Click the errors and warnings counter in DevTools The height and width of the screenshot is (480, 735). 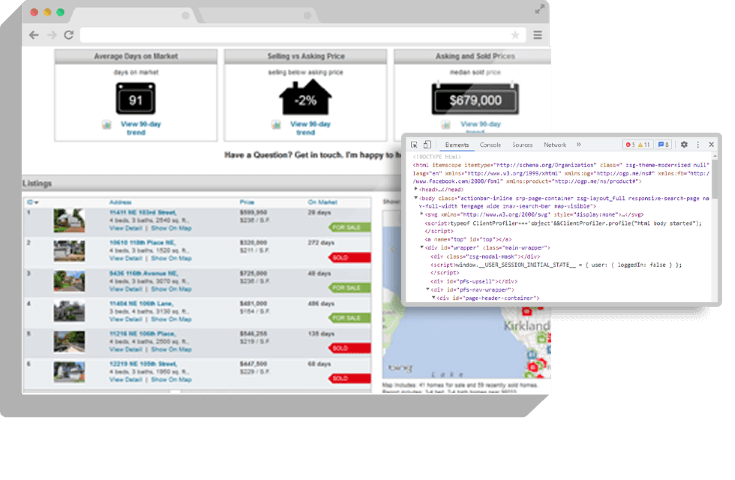coord(638,145)
